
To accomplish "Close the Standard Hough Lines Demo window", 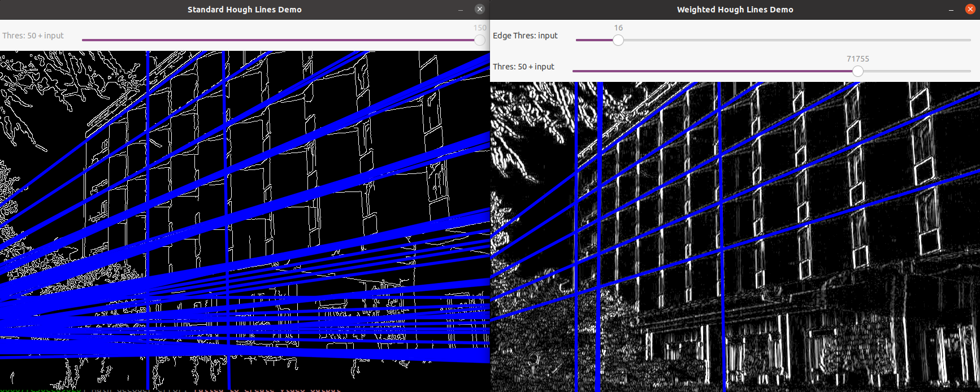I will point(479,9).
